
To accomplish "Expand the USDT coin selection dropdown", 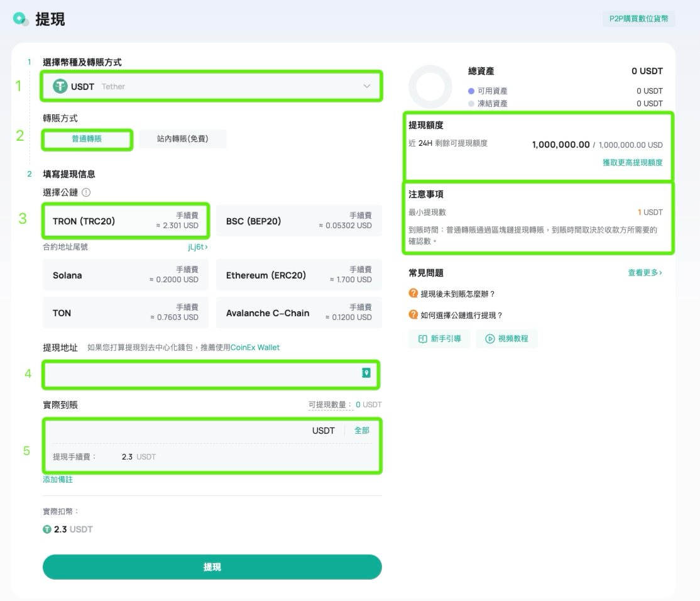I will point(211,86).
